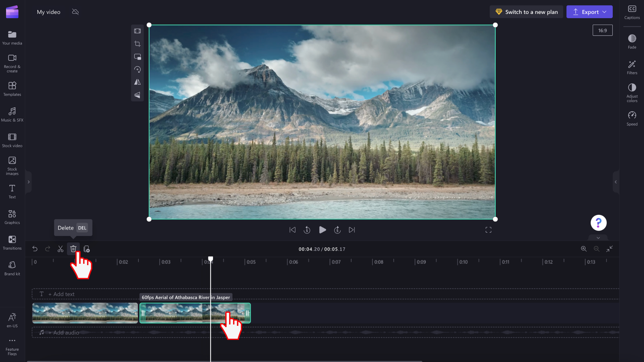Open the Graphics panel
The height and width of the screenshot is (362, 644).
tap(12, 217)
